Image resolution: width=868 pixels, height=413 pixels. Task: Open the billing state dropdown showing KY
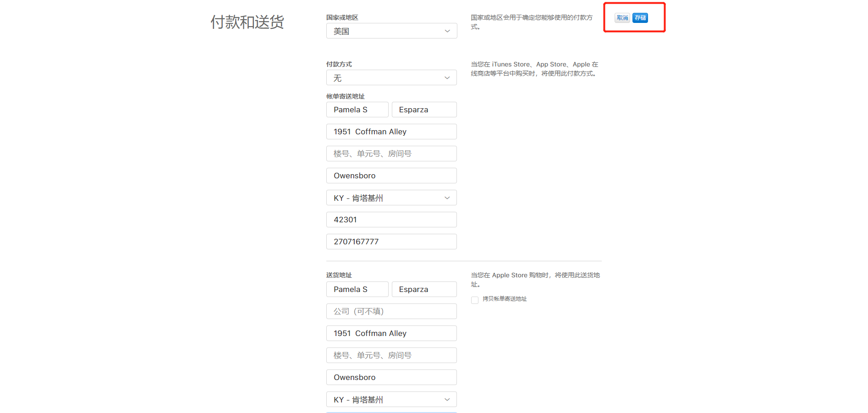click(391, 198)
